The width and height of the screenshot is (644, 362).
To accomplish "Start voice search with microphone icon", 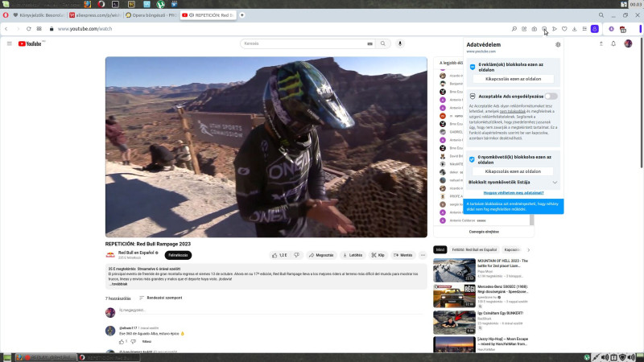I will click(x=400, y=43).
